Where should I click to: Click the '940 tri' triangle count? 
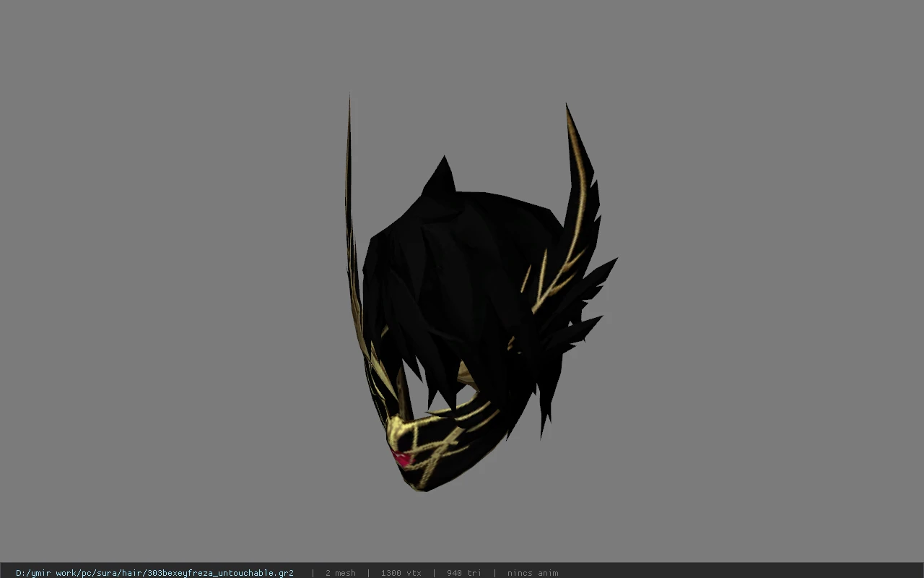463,573
